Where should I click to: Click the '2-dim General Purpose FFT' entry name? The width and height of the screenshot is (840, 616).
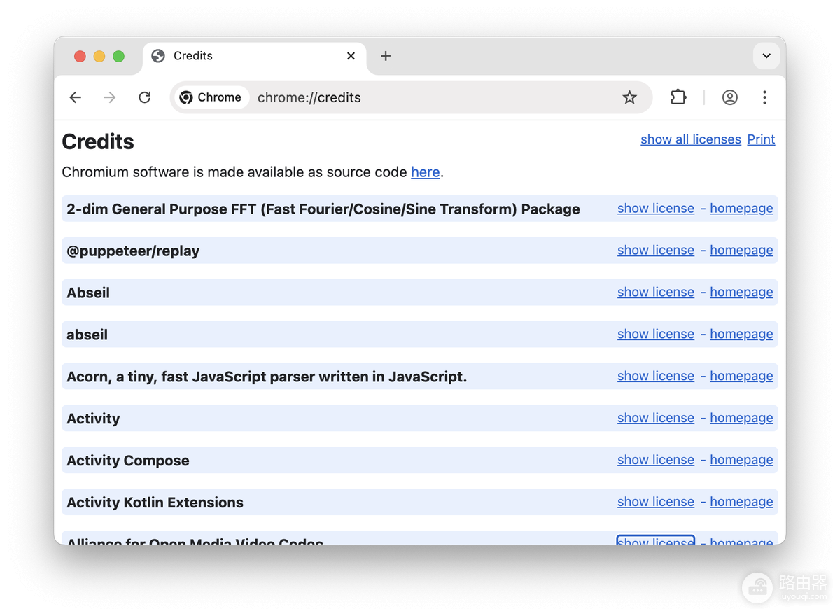pyautogui.click(x=323, y=209)
